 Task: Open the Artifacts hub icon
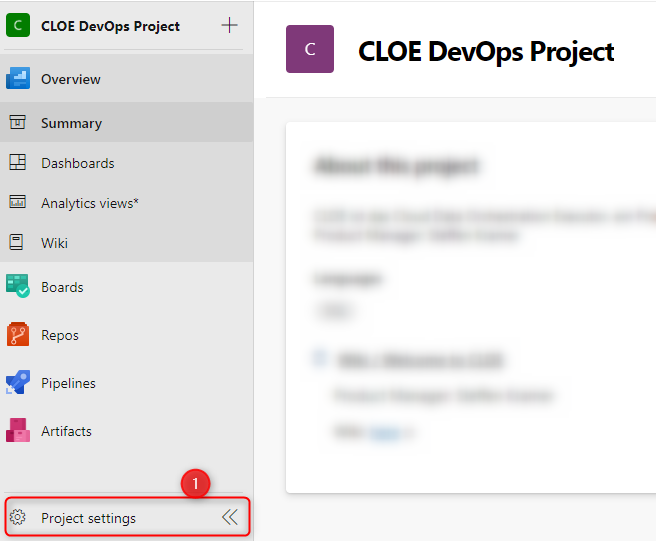tap(18, 431)
